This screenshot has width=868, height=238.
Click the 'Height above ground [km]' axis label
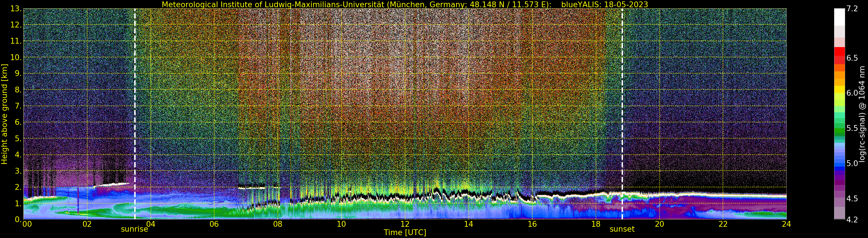pos(4,114)
